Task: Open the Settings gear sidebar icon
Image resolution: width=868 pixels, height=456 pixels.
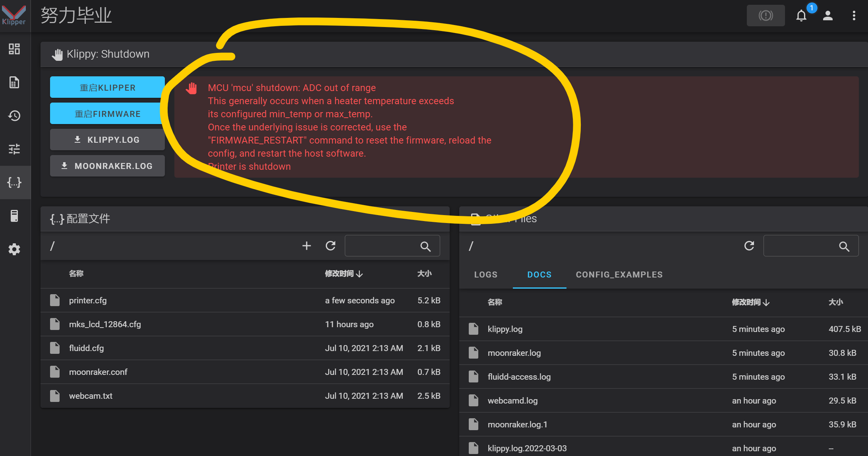Action: tap(14, 249)
